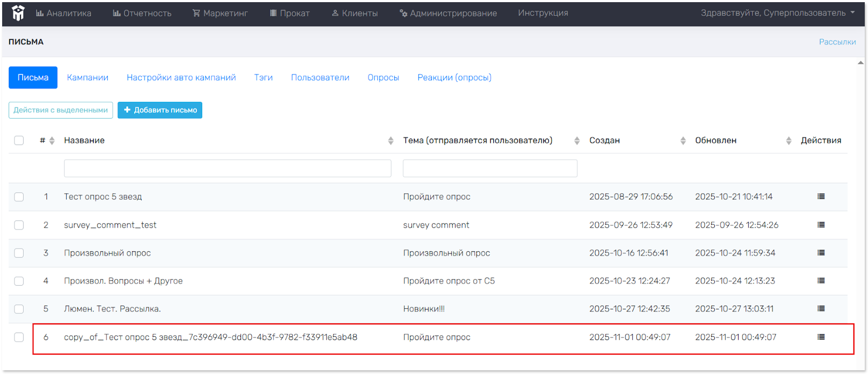
Task: Follow the Рассылки breadcrumb link
Action: click(837, 42)
